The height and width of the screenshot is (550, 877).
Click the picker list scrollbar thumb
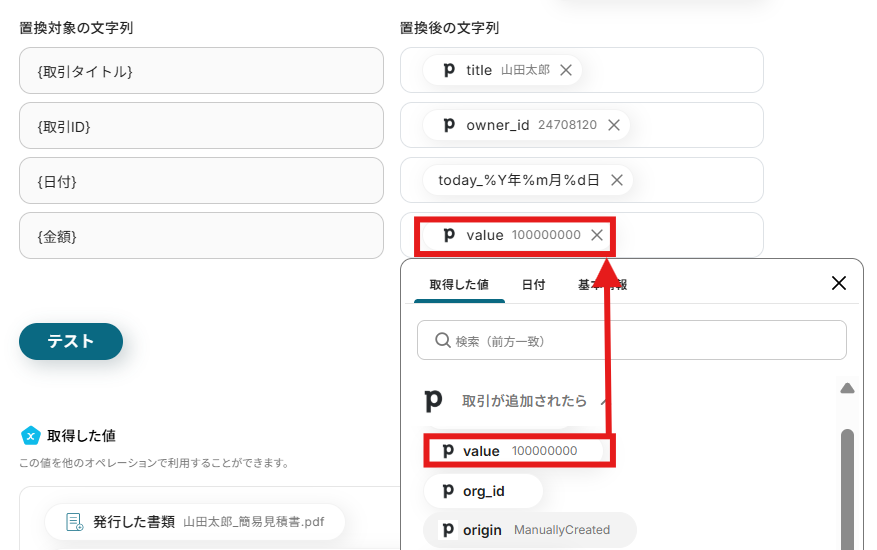[847, 490]
